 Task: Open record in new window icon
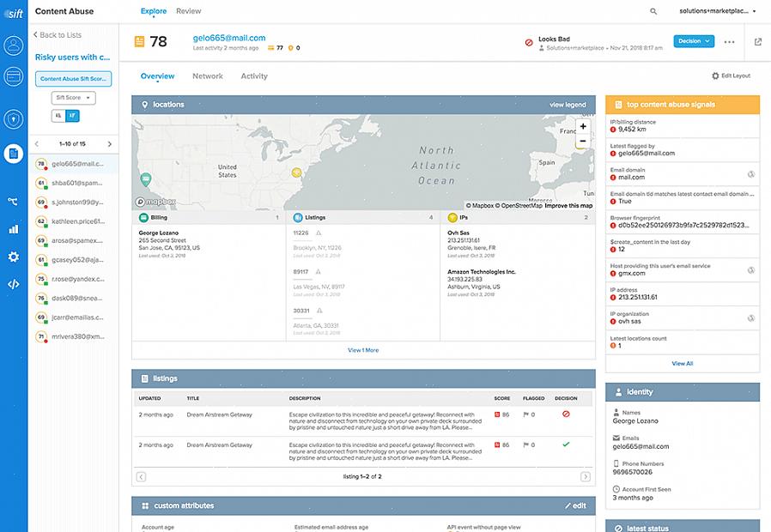click(x=758, y=41)
